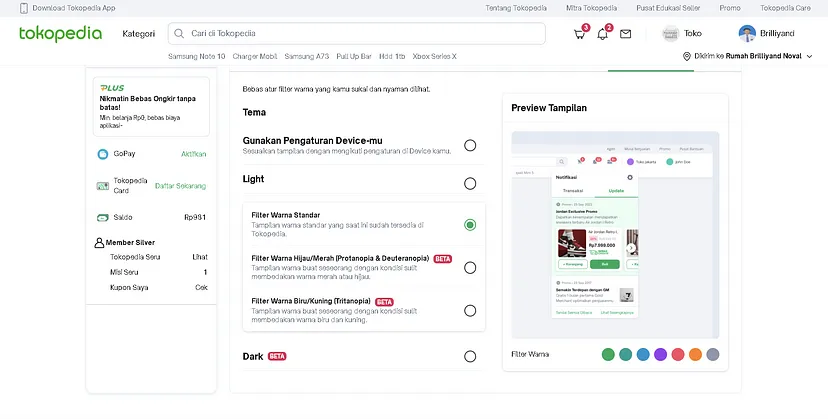828x419 pixels.
Task: Click Daftar Sekarang for Tokopedia Card
Action: [181, 186]
